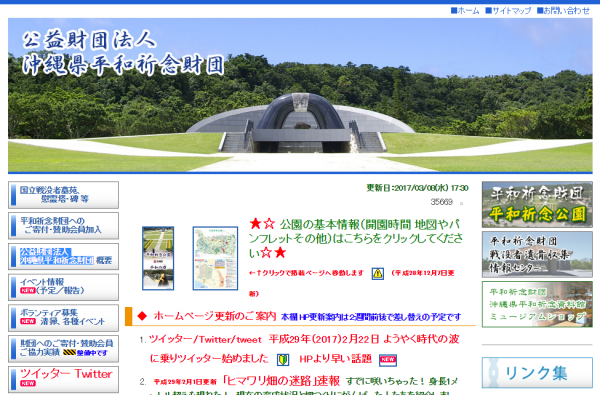Click the park pamphlet cover thumbnail

pyautogui.click(x=158, y=258)
